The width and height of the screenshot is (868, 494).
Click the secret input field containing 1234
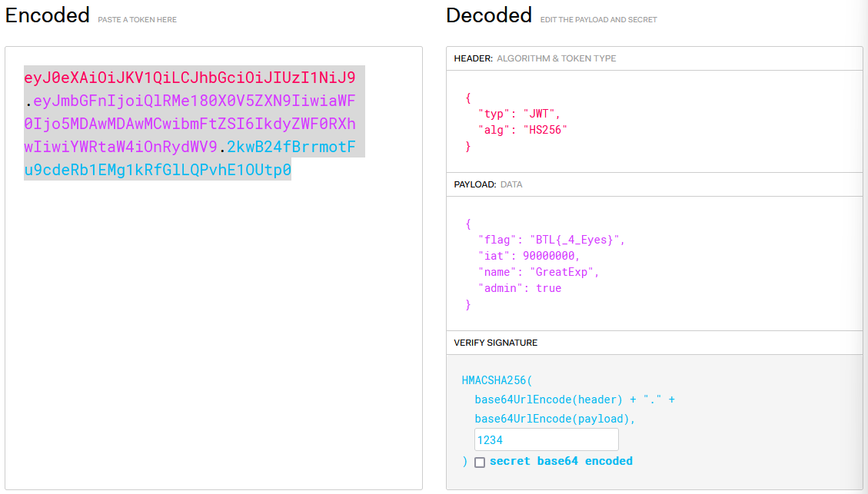[547, 439]
